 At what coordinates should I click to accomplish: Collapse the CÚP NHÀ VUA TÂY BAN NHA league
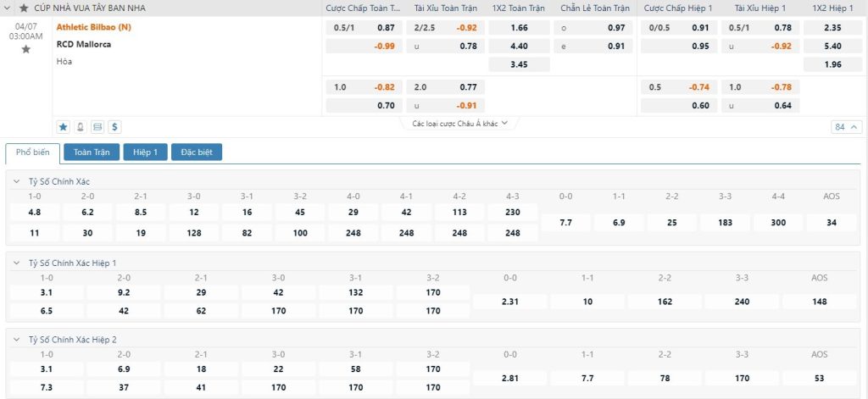click(x=8, y=8)
